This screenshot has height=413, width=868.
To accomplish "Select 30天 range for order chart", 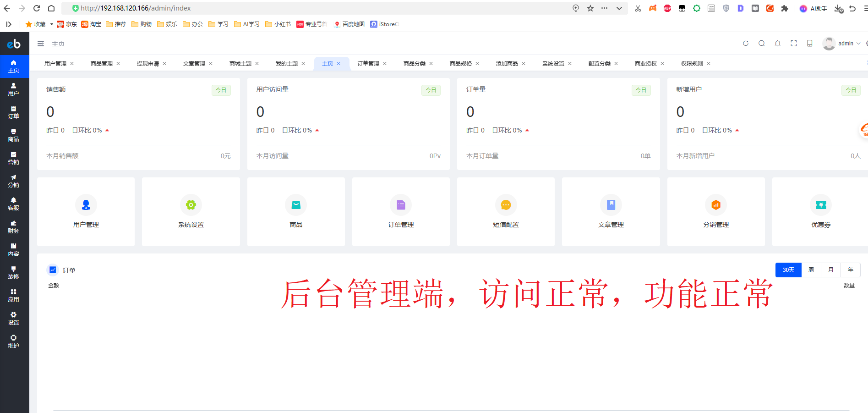I will pos(788,270).
